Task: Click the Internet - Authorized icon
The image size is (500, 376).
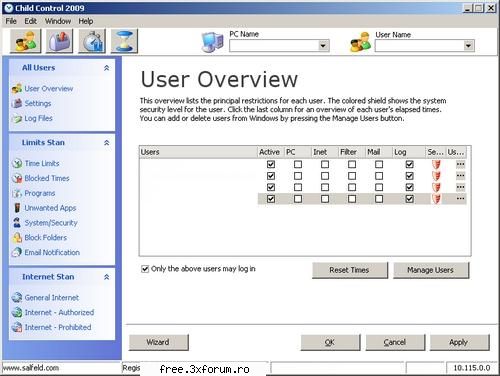Action: [x=17, y=312]
